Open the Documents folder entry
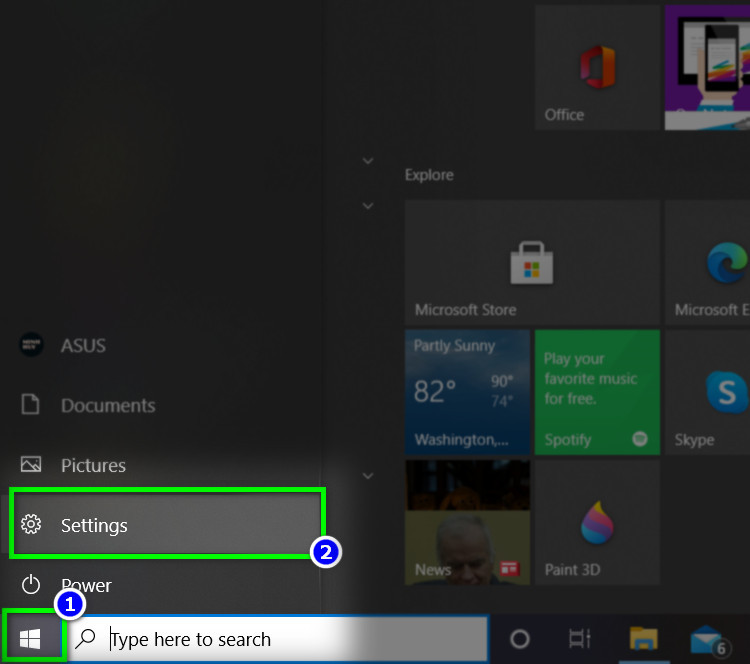This screenshot has height=664, width=750. pyautogui.click(x=160, y=405)
